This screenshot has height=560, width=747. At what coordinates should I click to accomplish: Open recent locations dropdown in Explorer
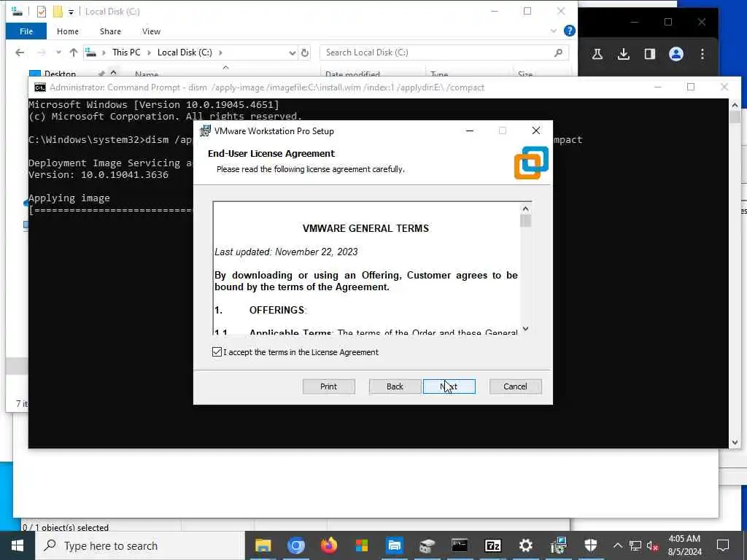58,52
